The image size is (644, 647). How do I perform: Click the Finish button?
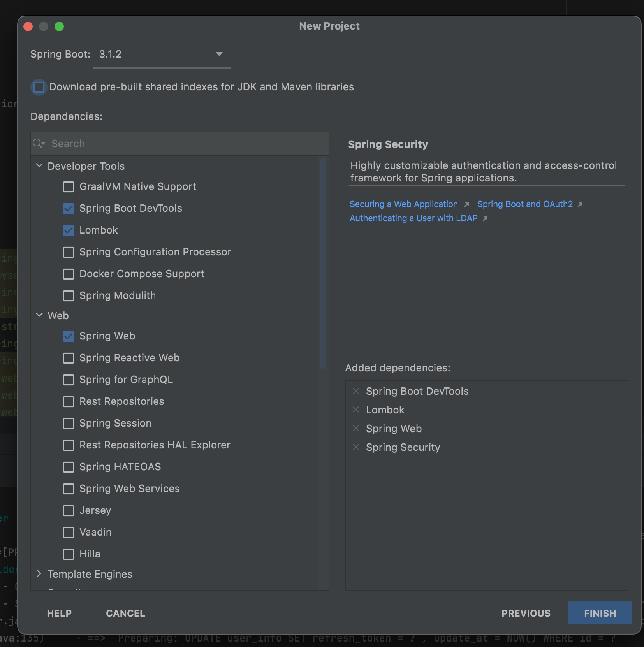tap(600, 613)
